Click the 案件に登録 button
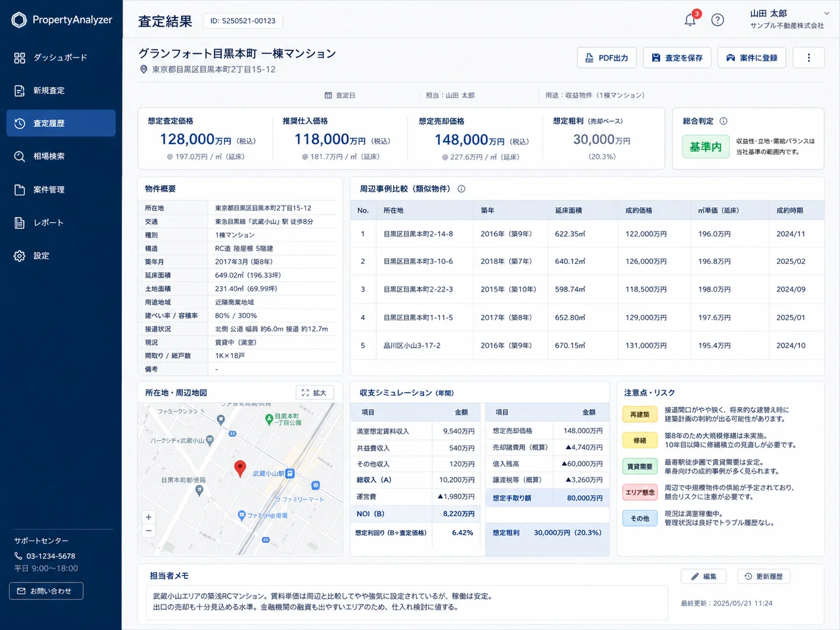Image resolution: width=840 pixels, height=630 pixels. tap(752, 57)
